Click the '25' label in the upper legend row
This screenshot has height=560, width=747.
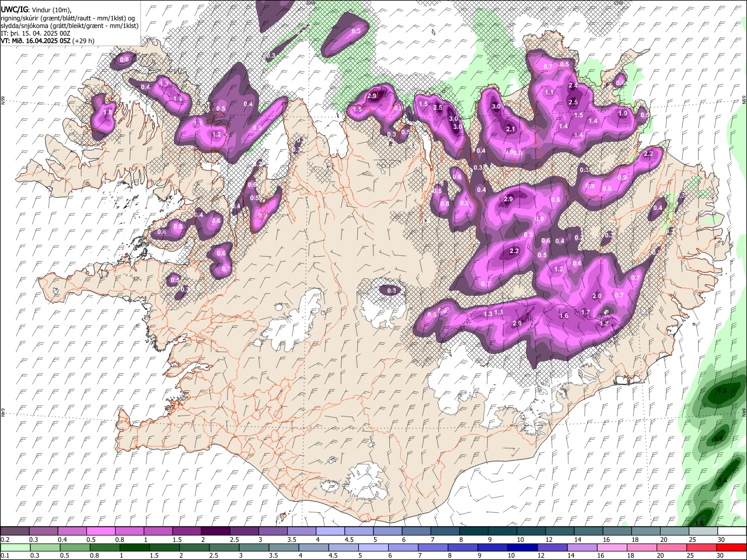(692, 540)
